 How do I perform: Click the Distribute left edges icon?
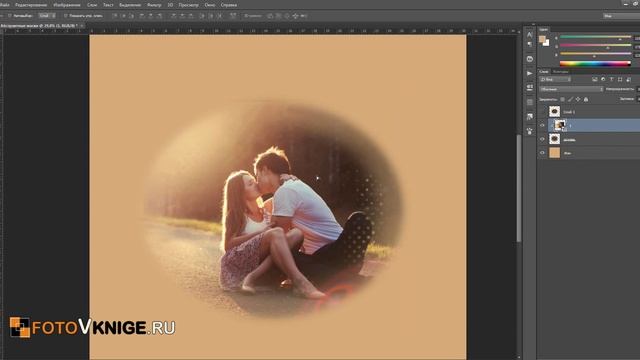202,16
